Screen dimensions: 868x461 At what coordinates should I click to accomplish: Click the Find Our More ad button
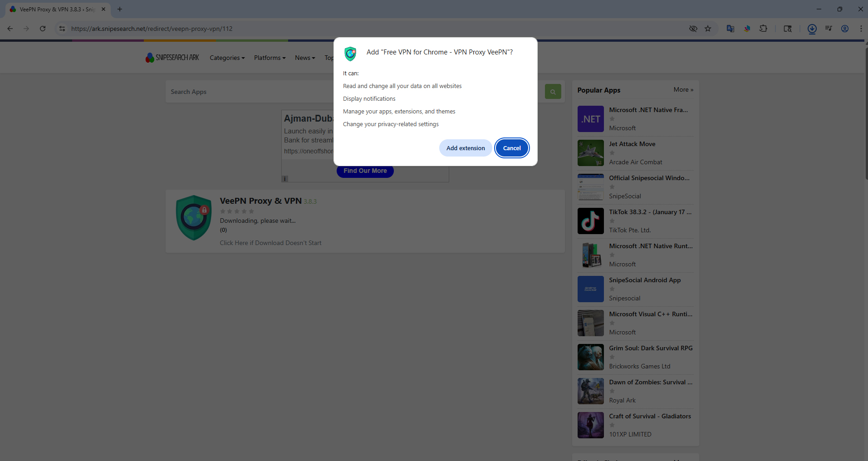coord(365,171)
